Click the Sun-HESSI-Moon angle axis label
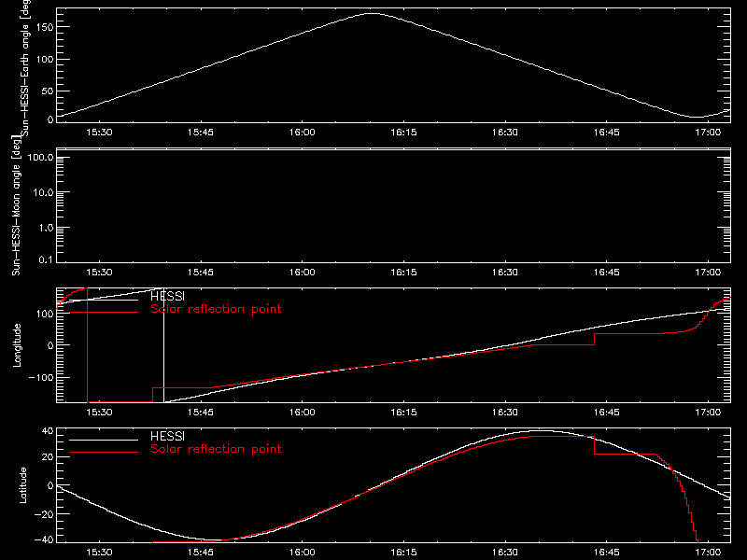 tap(16, 205)
